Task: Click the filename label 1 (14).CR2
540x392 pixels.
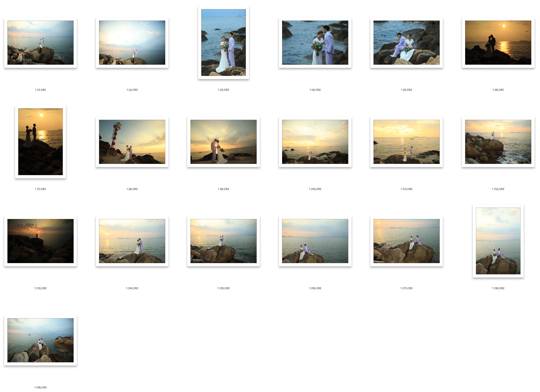Action: (x=132, y=288)
